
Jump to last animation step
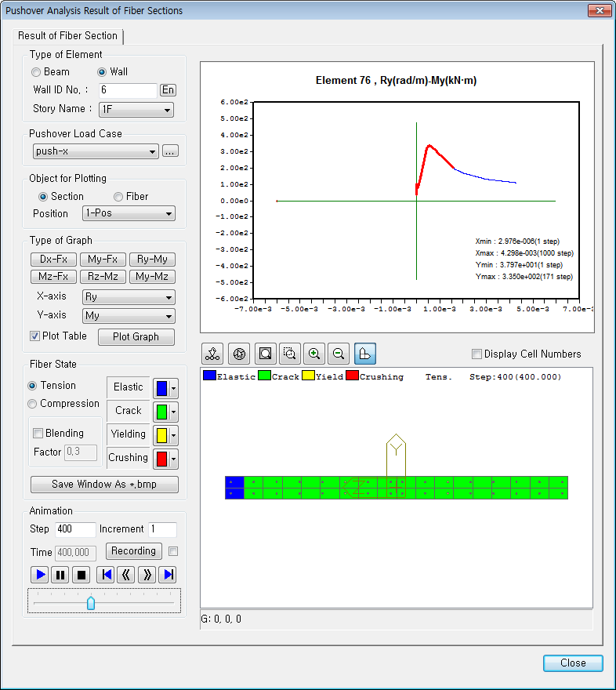pyautogui.click(x=168, y=575)
